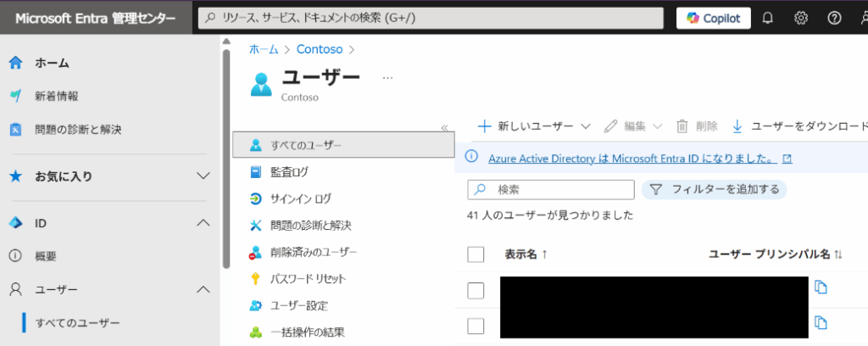Click the search box for リソース、サービス

(431, 19)
